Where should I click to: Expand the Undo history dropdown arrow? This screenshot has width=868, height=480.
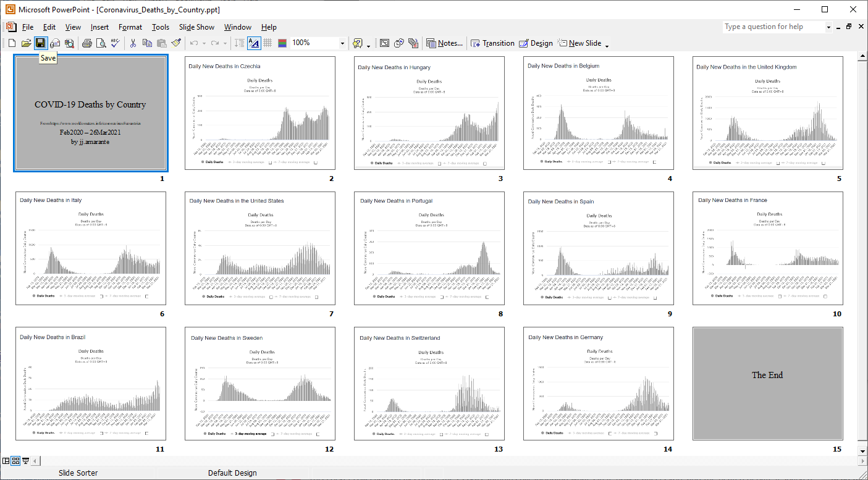coord(203,43)
